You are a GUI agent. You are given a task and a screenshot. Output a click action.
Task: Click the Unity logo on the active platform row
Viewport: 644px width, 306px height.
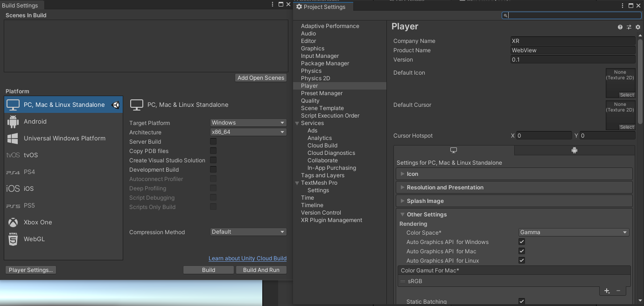(116, 105)
